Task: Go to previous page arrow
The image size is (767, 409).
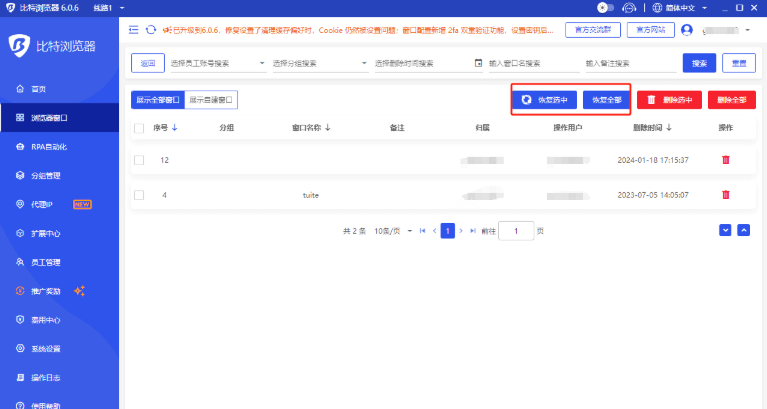Action: [x=434, y=231]
